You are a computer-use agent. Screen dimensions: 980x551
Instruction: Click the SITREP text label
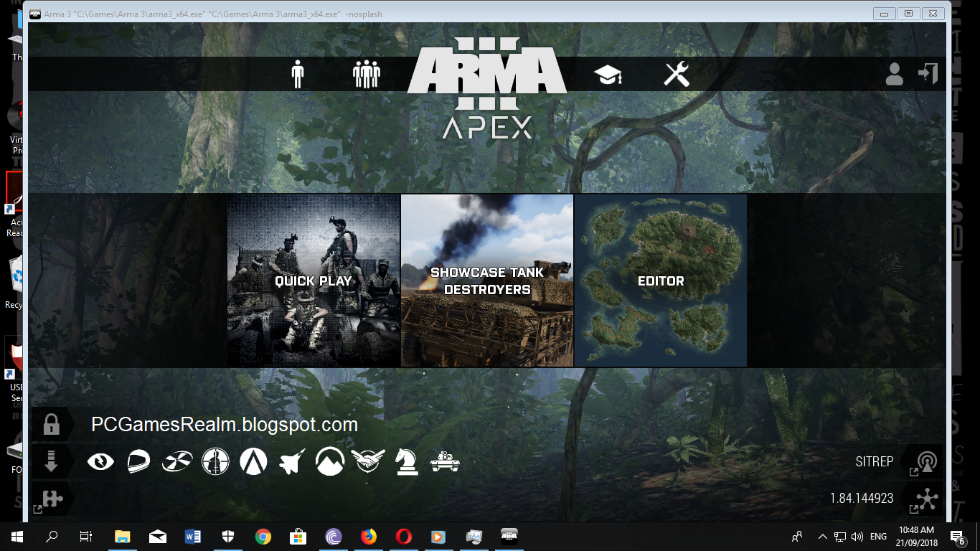874,461
